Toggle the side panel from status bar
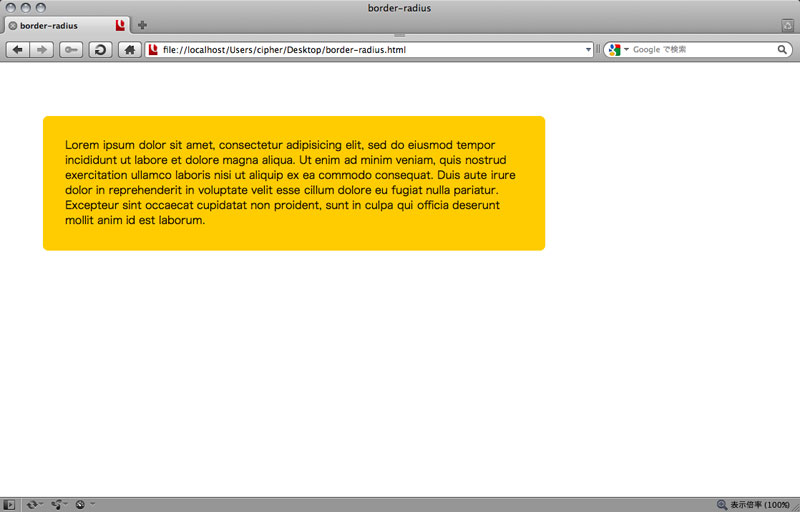 (x=9, y=504)
